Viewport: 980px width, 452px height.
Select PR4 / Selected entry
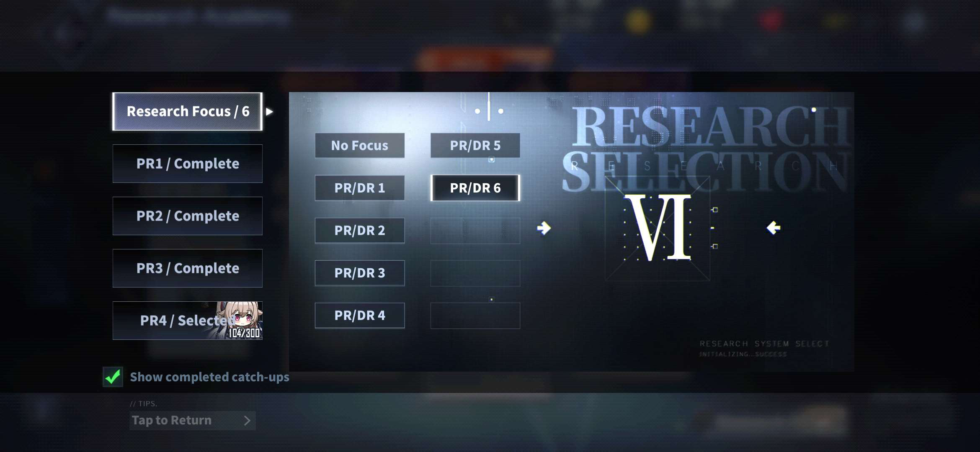click(x=188, y=320)
